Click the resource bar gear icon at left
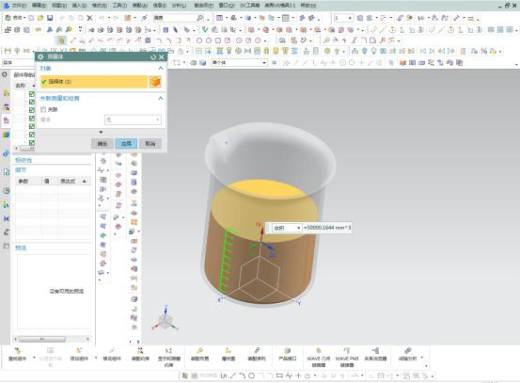520x383 pixels. [5, 74]
